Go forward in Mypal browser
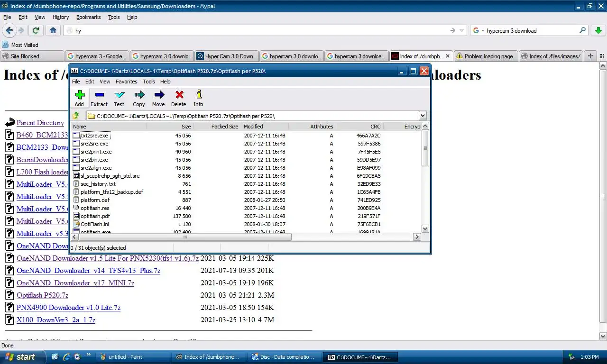The image size is (607, 364). tap(21, 30)
